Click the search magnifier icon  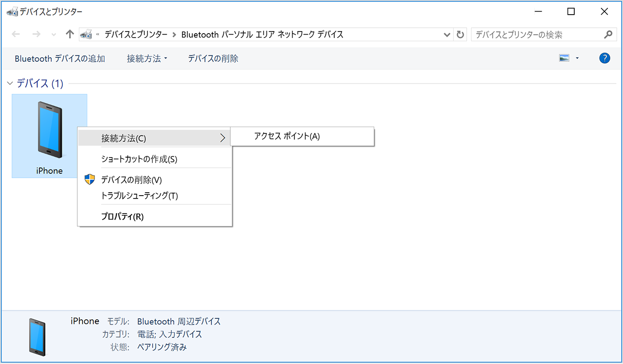click(x=607, y=35)
